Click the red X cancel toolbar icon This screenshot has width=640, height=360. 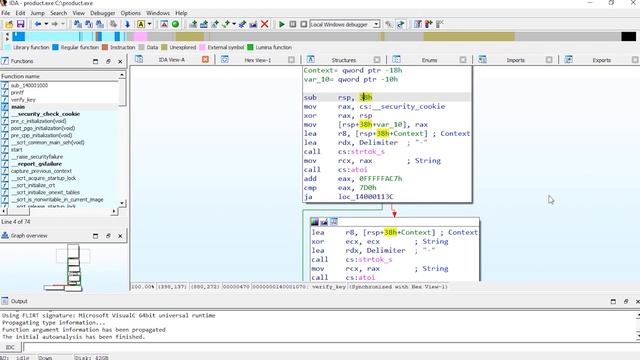(x=264, y=24)
